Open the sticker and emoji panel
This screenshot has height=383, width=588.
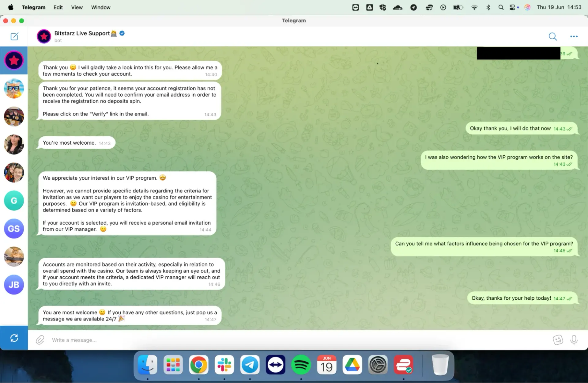558,340
